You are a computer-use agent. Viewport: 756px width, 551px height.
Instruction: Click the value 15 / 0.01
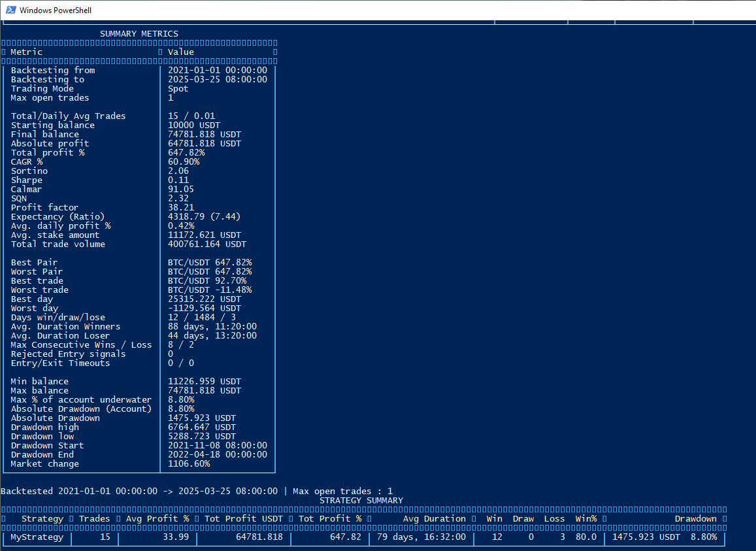tap(191, 116)
